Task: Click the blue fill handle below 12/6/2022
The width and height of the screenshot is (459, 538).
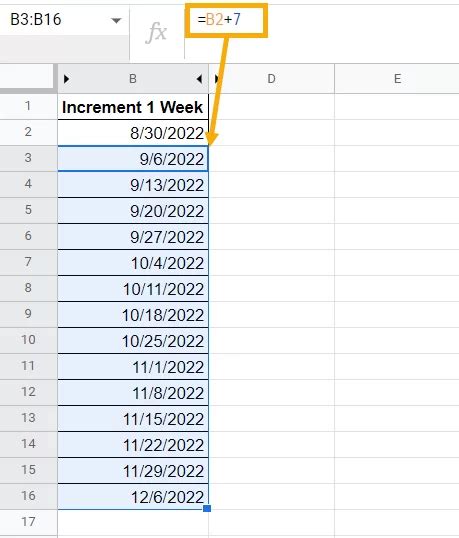Action: click(207, 508)
